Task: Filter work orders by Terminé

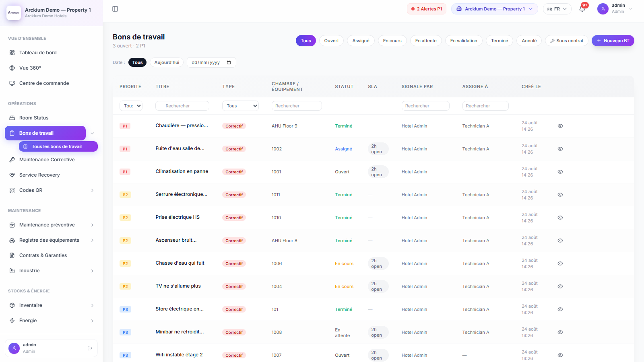Action: tap(500, 41)
